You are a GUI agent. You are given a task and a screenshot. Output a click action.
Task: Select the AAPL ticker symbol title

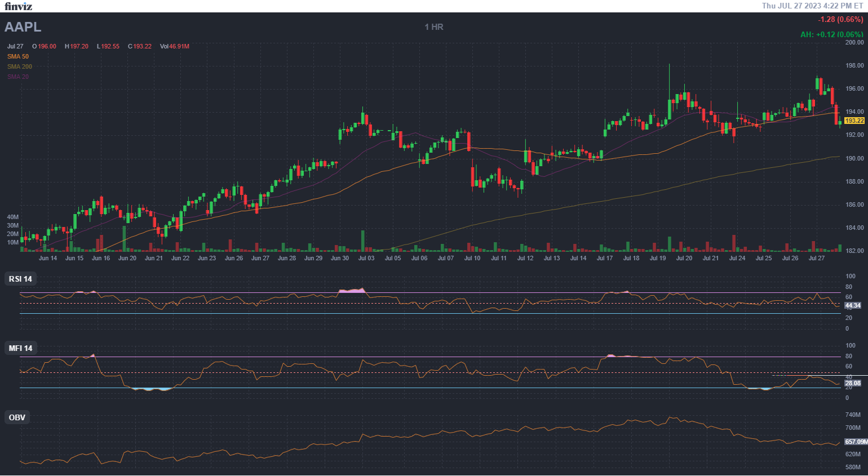[23, 27]
